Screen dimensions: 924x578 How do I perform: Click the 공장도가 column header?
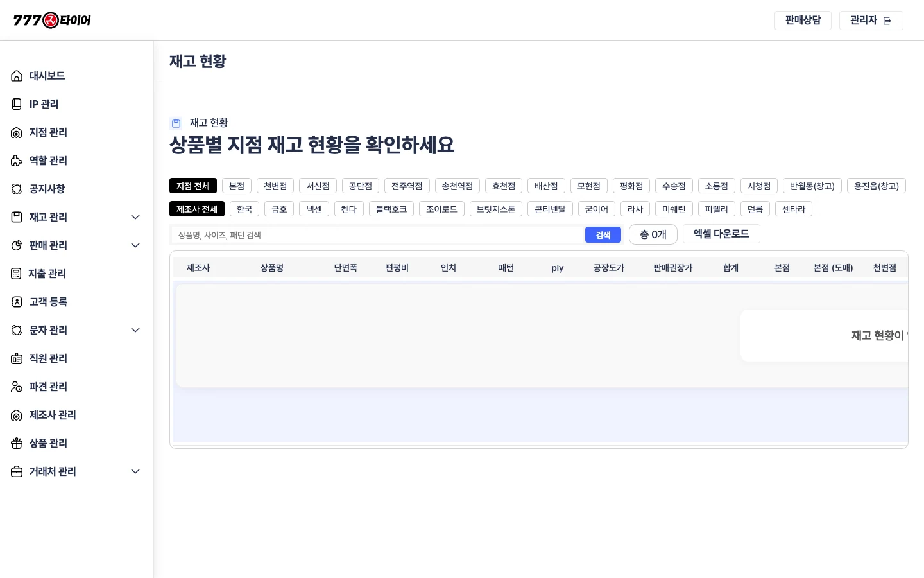click(609, 268)
